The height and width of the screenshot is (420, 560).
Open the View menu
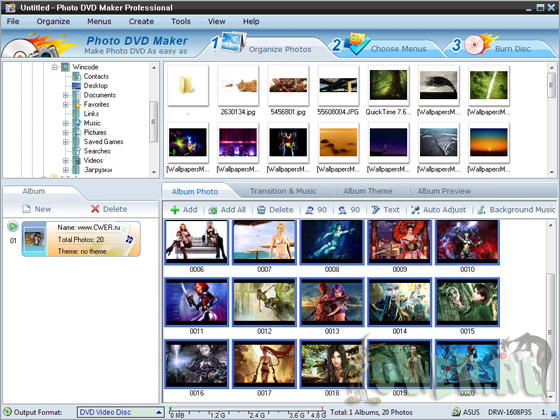pyautogui.click(x=216, y=21)
